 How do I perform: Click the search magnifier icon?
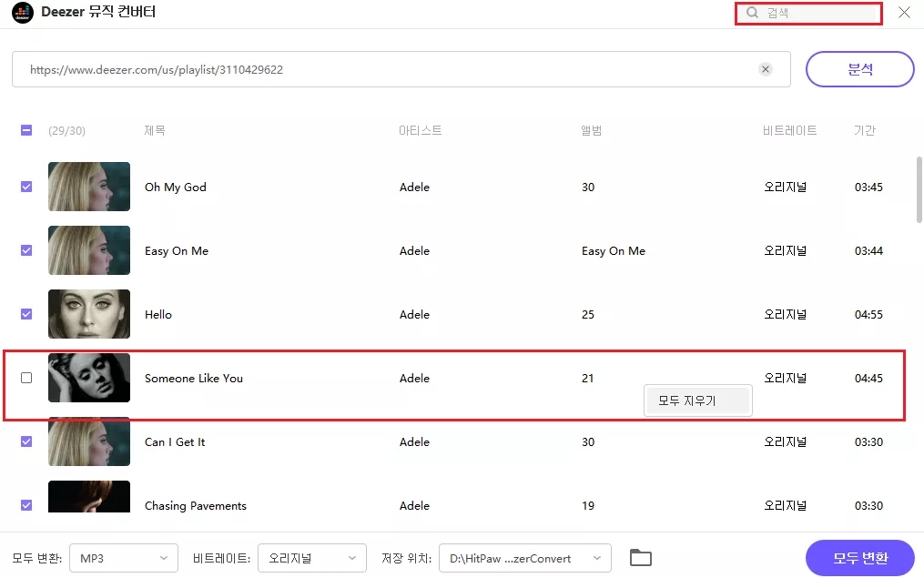(x=752, y=13)
